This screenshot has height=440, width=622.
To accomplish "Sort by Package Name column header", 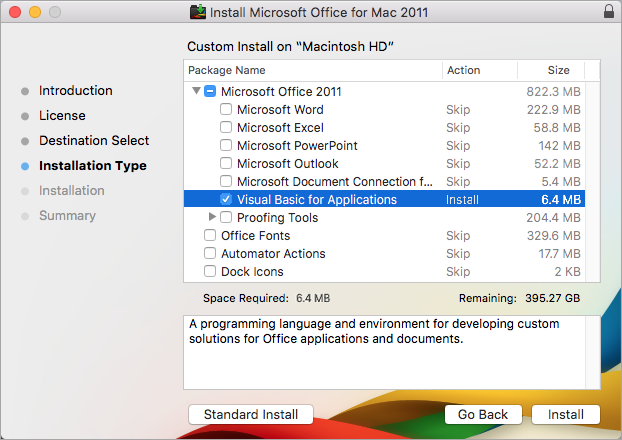I will pos(313,71).
